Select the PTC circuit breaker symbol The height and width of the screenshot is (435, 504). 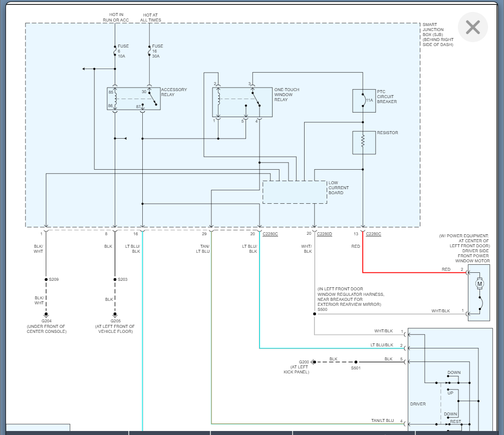(364, 101)
